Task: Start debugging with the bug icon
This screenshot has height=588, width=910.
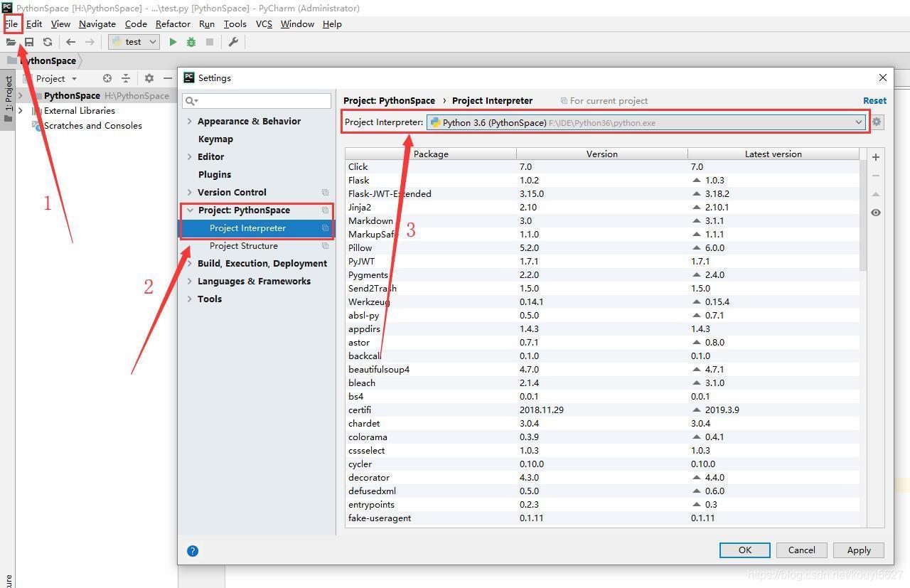Action: pos(191,42)
